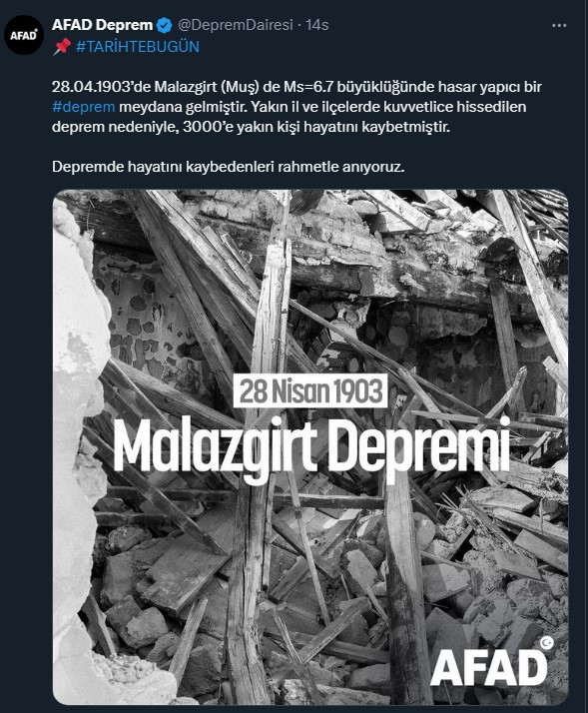Click the AFAD Deprem display name
Screen dimensions: 588x713
(102, 25)
